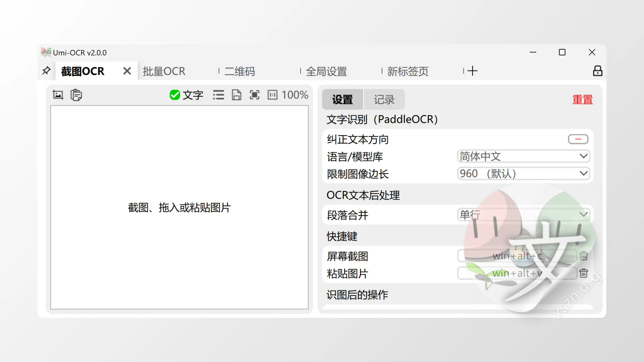Viewport: 644px width, 362px height.
Task: Select the open image icon
Action: [x=58, y=95]
